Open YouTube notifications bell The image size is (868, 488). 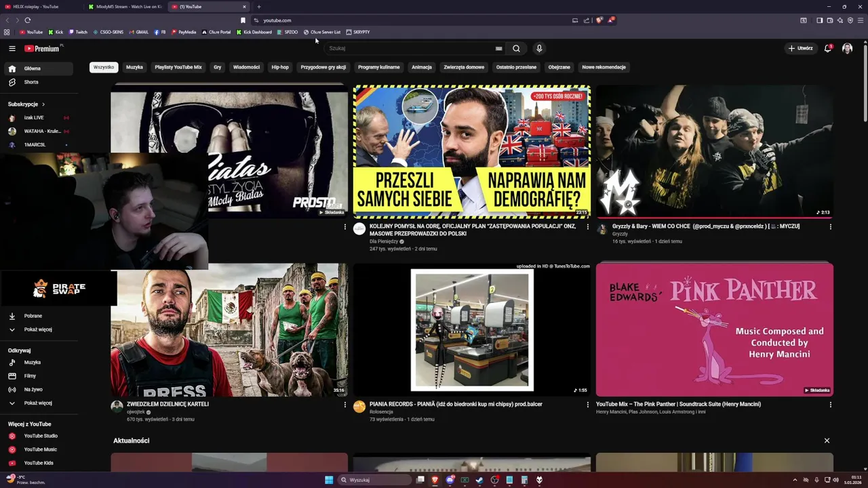[828, 48]
